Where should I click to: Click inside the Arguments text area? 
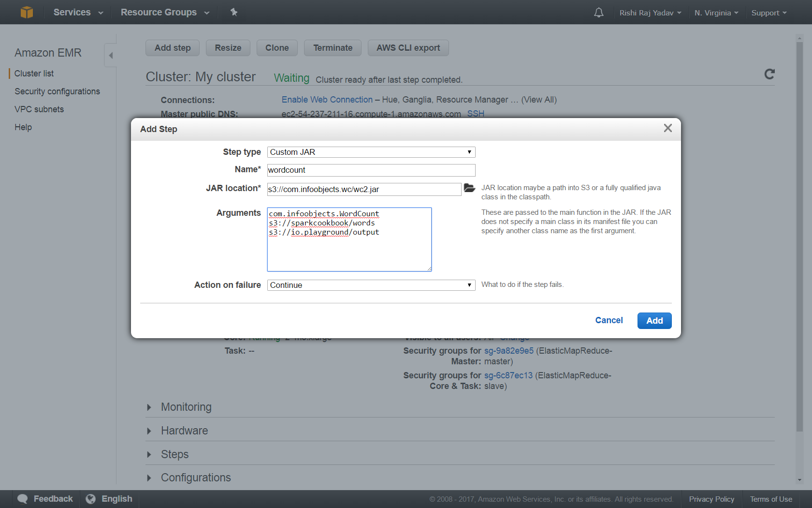click(x=349, y=239)
